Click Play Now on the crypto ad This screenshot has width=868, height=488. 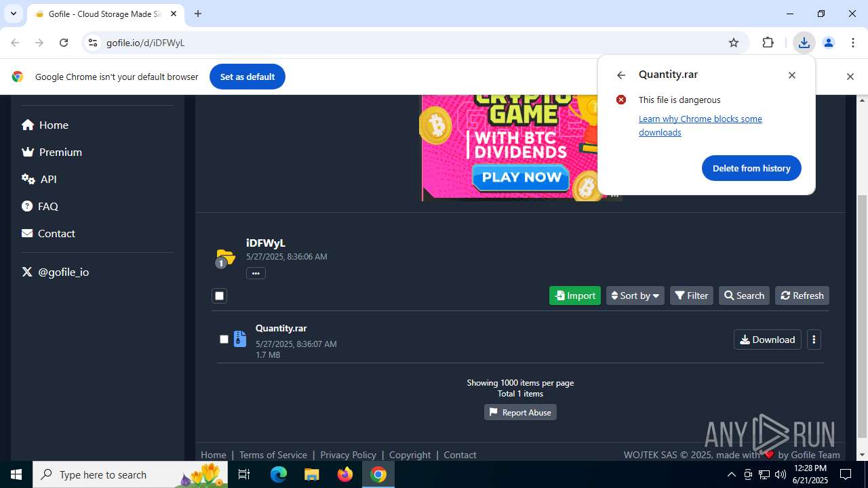(521, 178)
